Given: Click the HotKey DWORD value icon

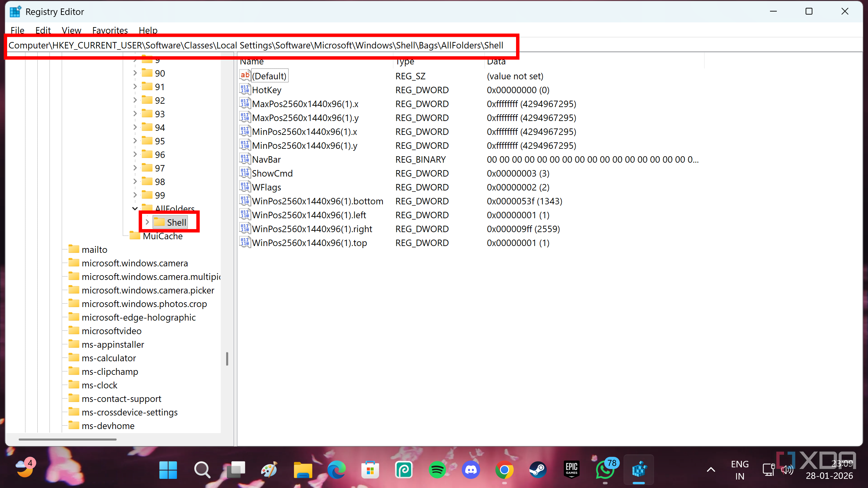Looking at the screenshot, I should pyautogui.click(x=245, y=89).
